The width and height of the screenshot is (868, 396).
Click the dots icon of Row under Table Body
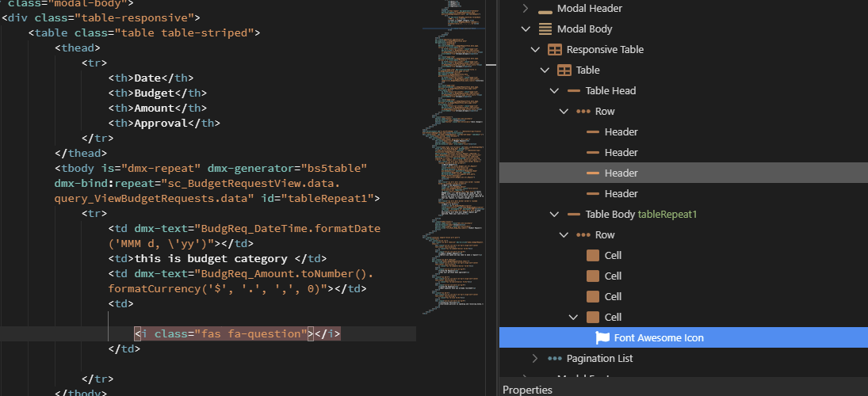pos(583,234)
